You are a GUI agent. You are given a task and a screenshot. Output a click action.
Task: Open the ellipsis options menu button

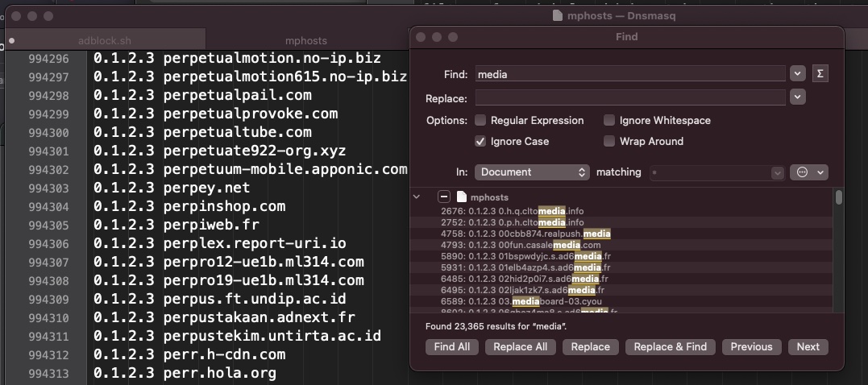[x=809, y=172]
